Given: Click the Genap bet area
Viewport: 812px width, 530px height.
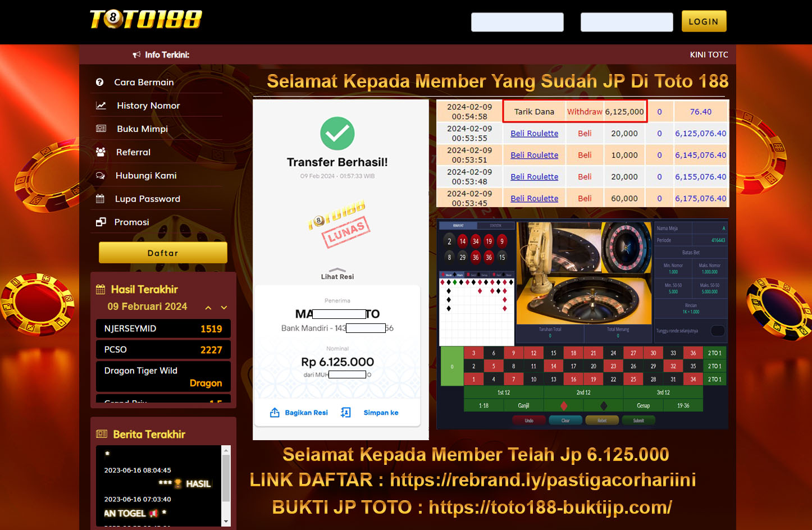Looking at the screenshot, I should tap(644, 405).
